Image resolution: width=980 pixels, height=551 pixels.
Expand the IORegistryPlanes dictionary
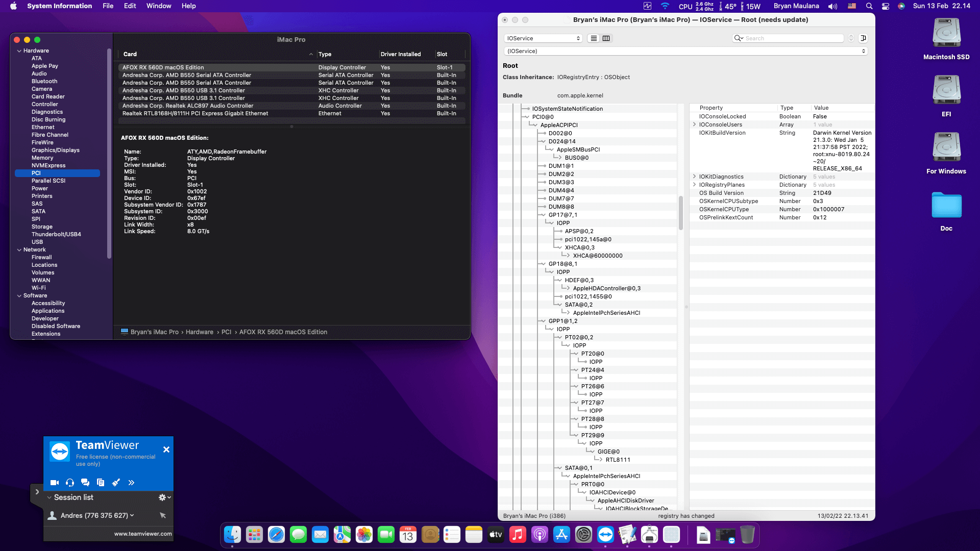pyautogui.click(x=694, y=185)
